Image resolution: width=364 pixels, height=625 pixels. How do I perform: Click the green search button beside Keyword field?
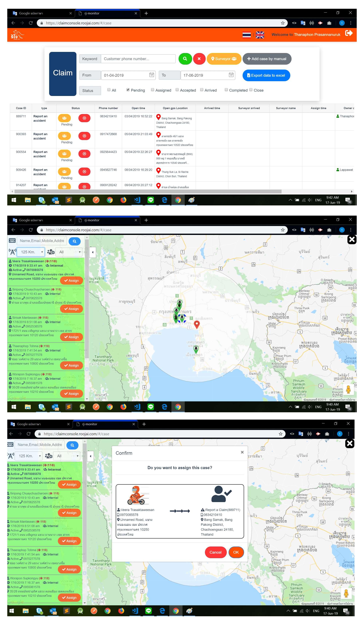click(x=185, y=59)
